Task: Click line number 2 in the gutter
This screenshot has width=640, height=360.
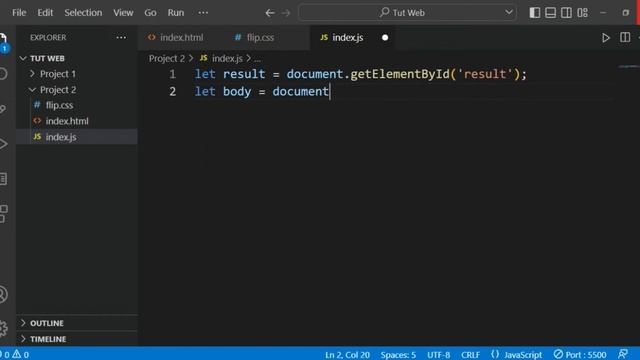Action: point(173,91)
